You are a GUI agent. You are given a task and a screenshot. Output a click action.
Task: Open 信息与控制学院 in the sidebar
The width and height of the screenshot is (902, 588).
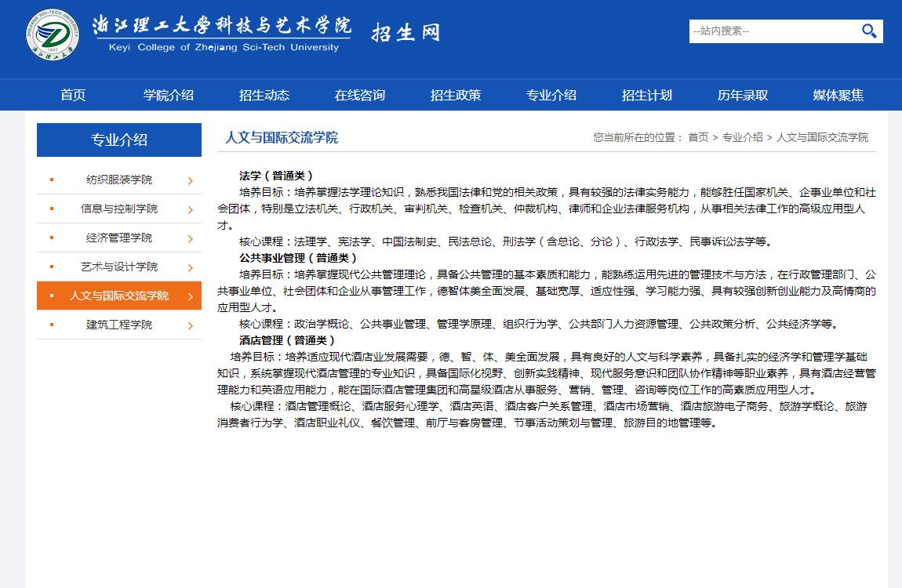pyautogui.click(x=119, y=209)
